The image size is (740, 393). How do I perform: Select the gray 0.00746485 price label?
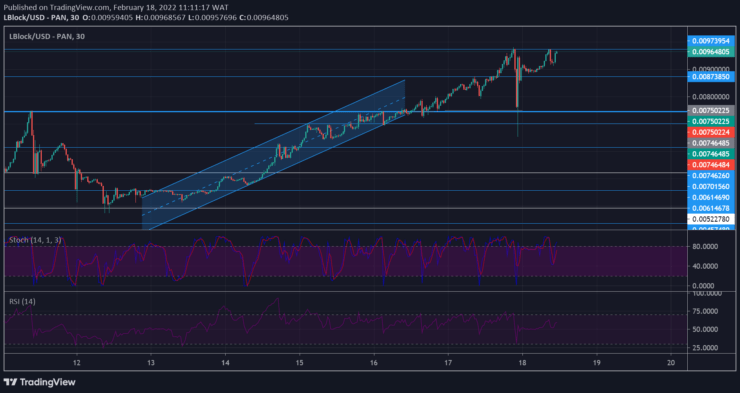[711, 143]
